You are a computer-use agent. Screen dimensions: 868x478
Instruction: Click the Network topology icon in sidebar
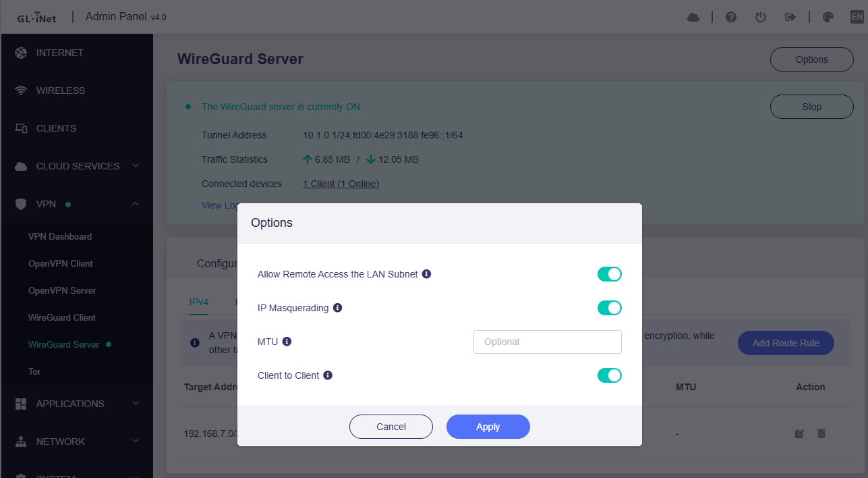point(21,442)
